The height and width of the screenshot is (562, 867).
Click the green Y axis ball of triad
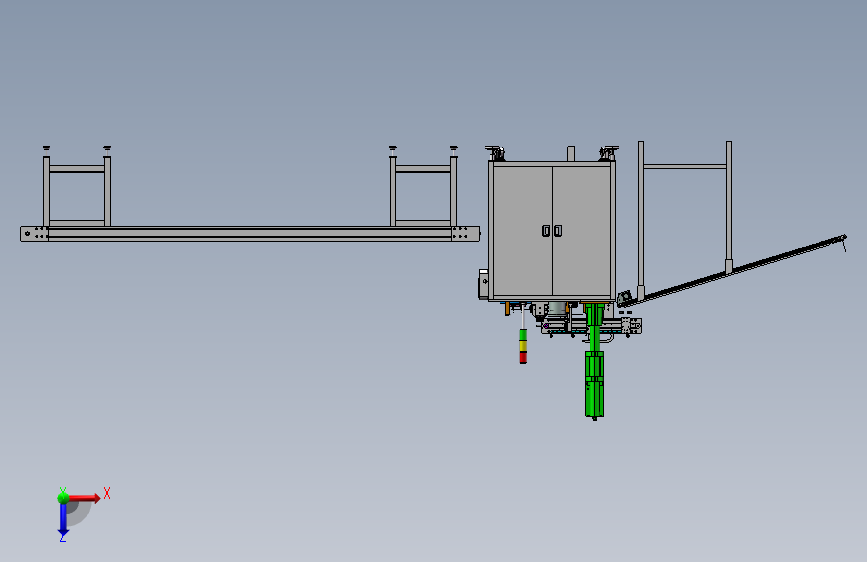click(63, 498)
